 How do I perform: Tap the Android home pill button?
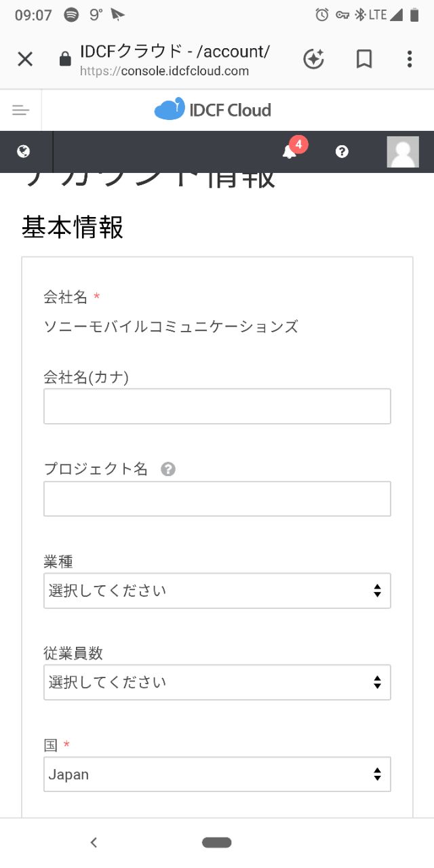tap(217, 842)
